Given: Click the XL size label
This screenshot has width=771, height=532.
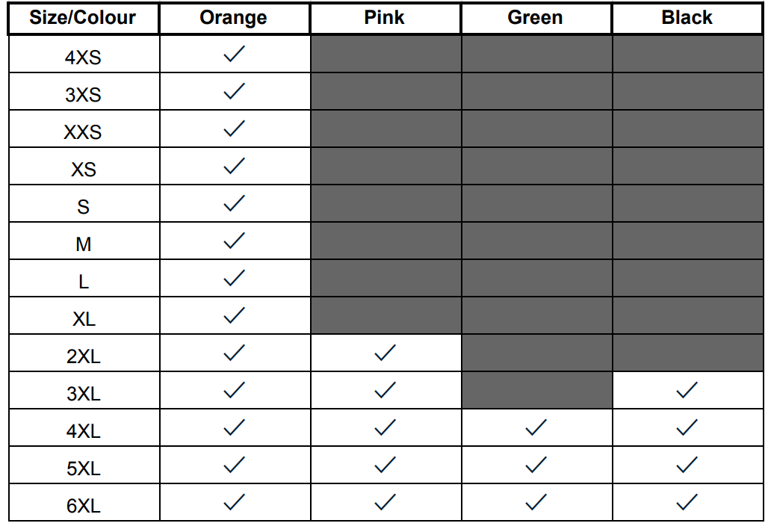Looking at the screenshot, I should pyautogui.click(x=84, y=319).
